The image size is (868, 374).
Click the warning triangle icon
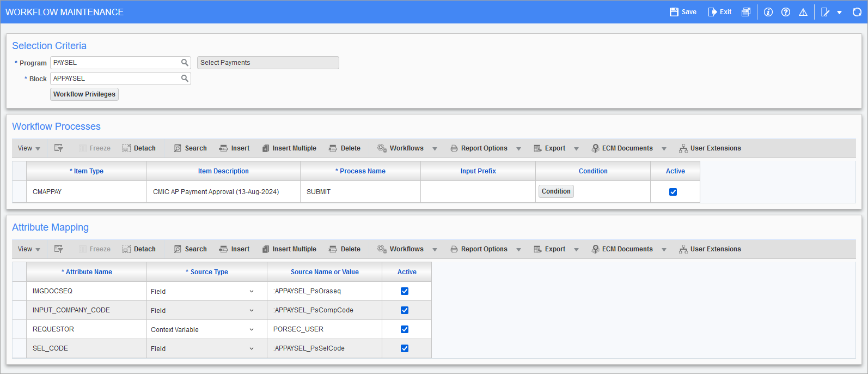803,12
